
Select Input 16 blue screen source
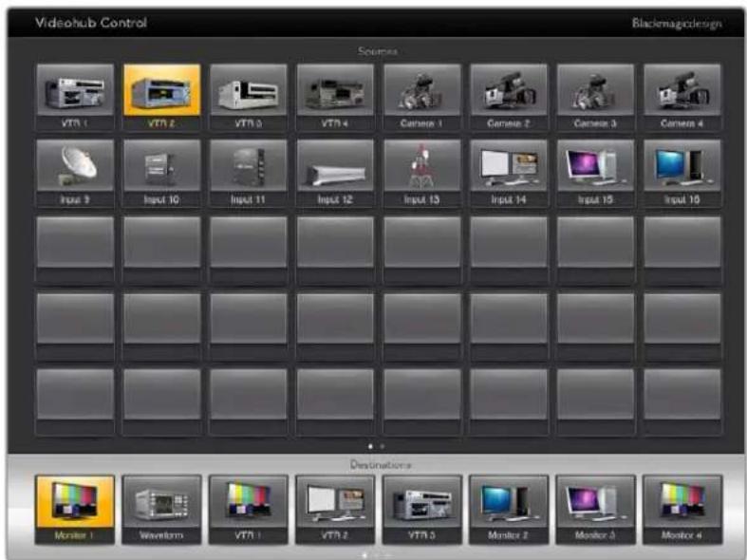coord(682,174)
